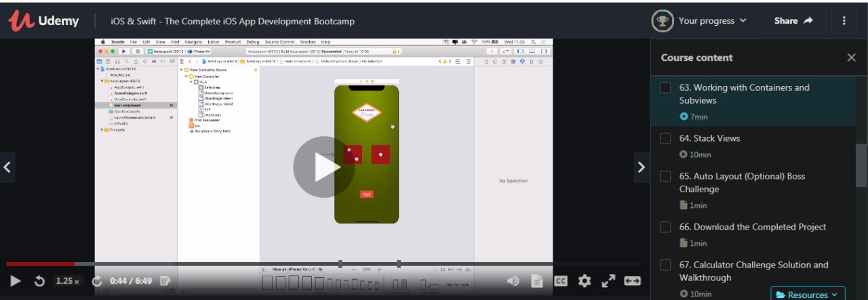Click the Share button
Screen dimensions: 868x300
pos(793,21)
